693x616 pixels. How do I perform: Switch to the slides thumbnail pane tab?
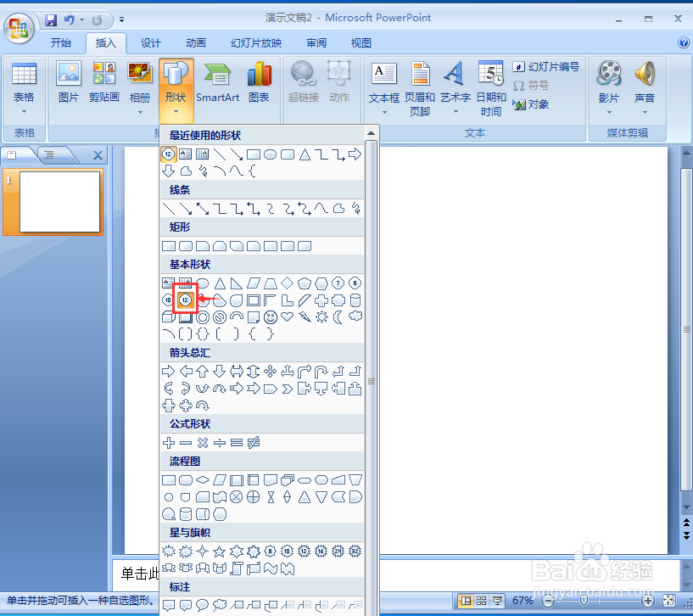(13, 154)
